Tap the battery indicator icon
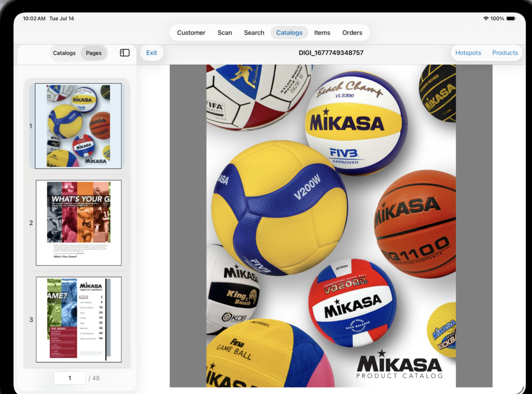532x394 pixels. (x=511, y=18)
